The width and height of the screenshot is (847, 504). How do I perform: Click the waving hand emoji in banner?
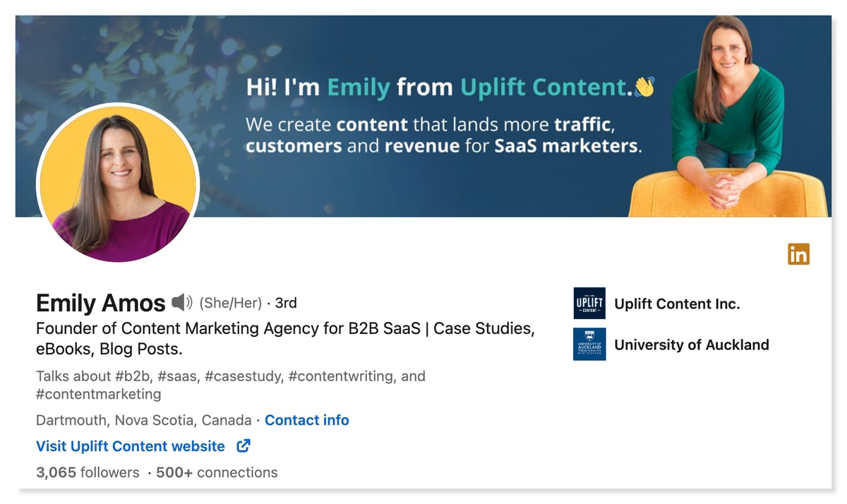click(x=644, y=87)
